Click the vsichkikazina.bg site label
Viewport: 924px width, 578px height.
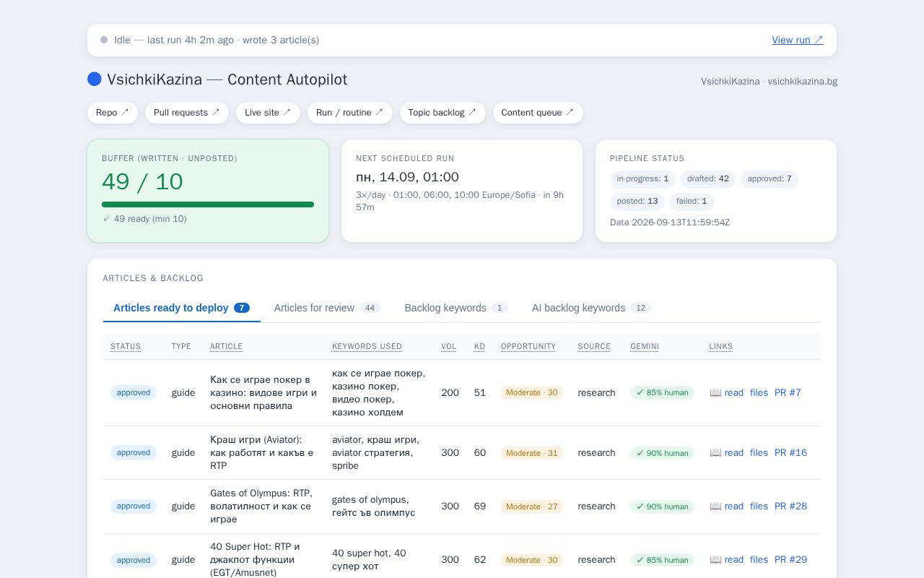(x=803, y=82)
